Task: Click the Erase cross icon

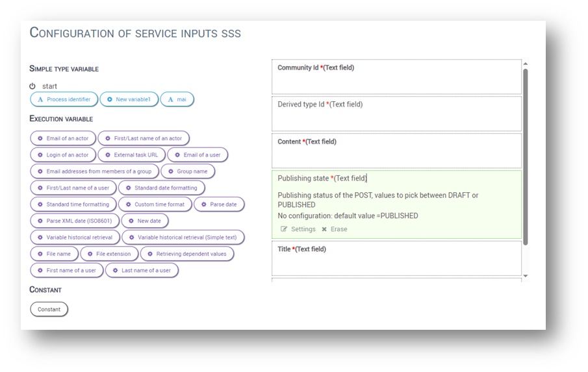Action: 324,229
